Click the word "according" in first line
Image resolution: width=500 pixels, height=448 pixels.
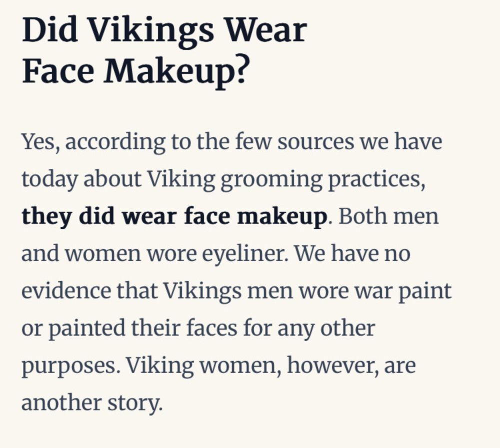115,142
